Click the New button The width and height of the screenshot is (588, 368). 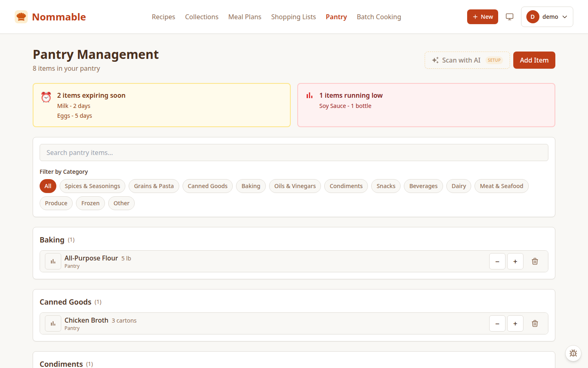click(x=483, y=17)
